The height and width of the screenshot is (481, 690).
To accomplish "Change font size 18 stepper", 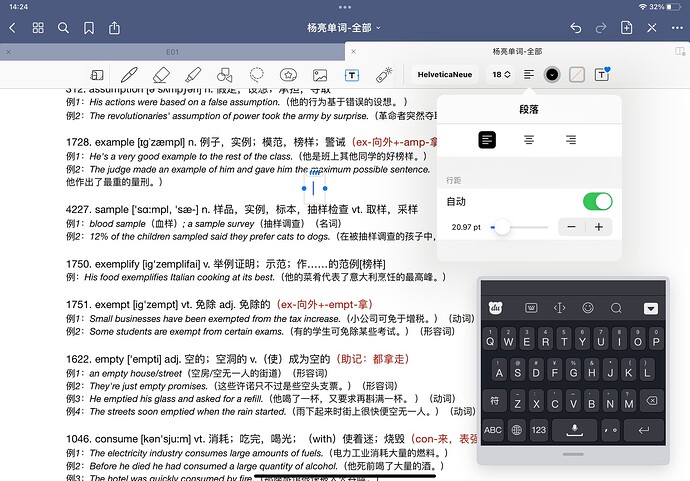I will point(501,75).
